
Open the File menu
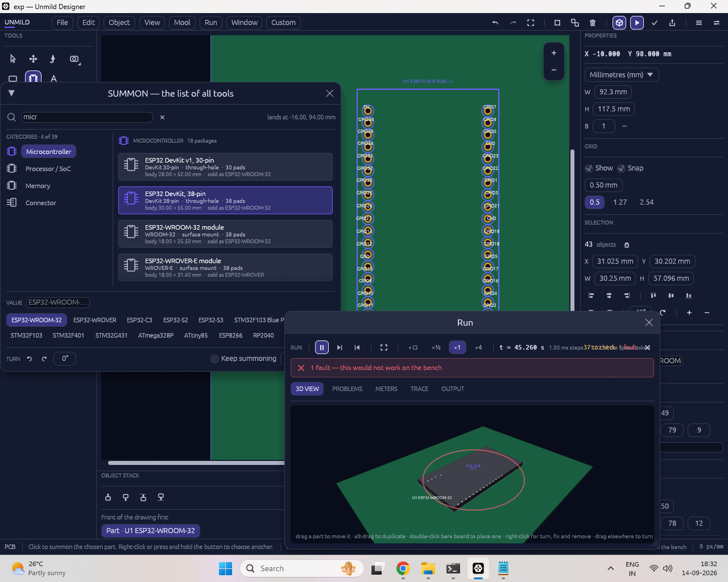pyautogui.click(x=63, y=23)
